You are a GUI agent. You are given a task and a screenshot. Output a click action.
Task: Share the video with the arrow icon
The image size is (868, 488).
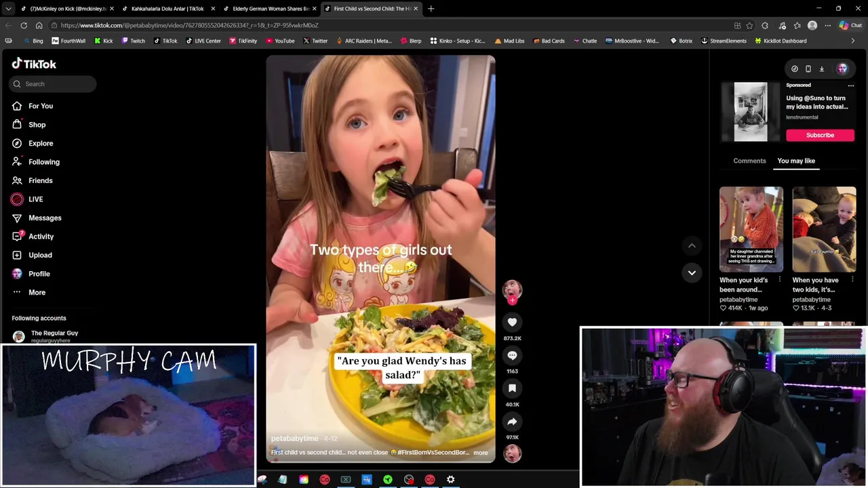(512, 422)
